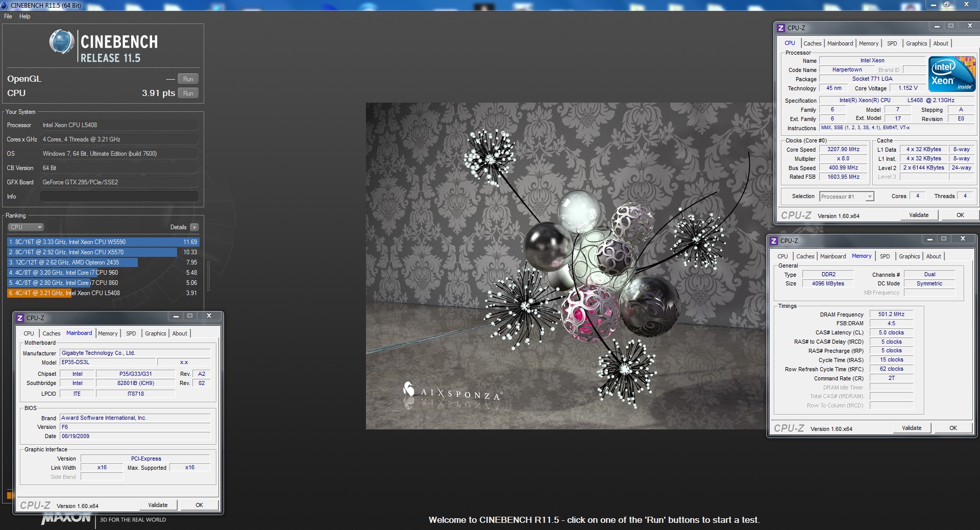Select About tab in CPU-Z Mainboard window
The width and height of the screenshot is (980, 530).
click(x=180, y=333)
